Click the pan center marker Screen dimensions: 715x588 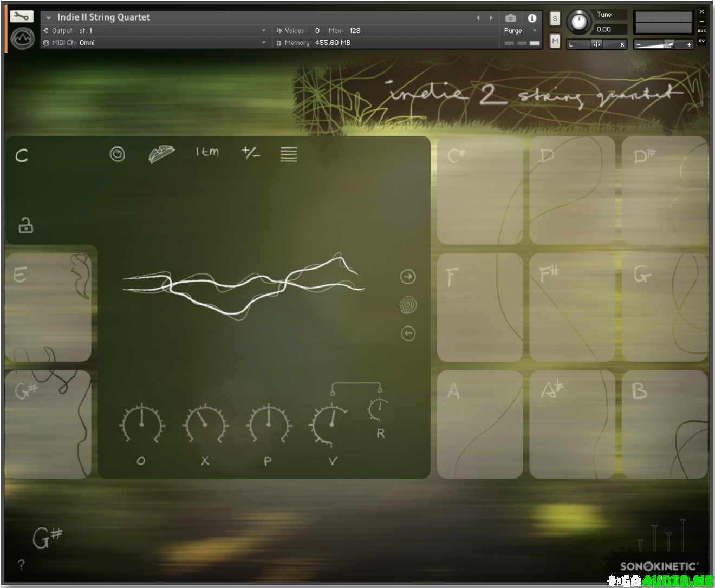pyautogui.click(x=596, y=44)
